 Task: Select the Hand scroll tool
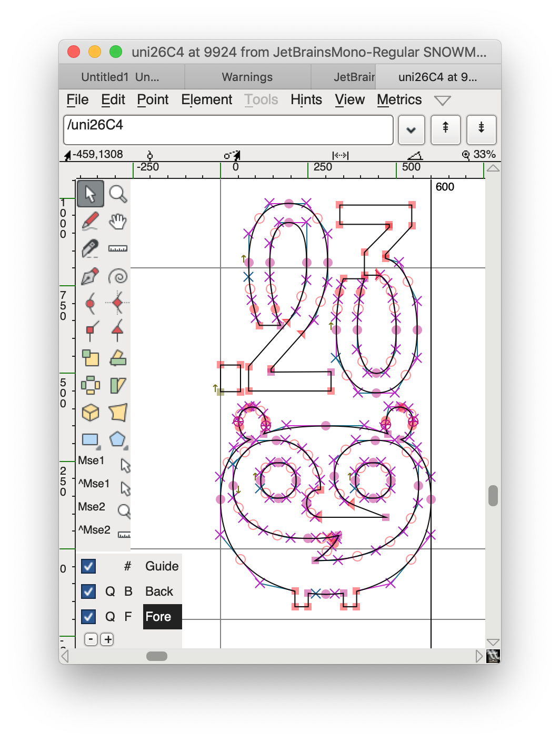[x=118, y=221]
